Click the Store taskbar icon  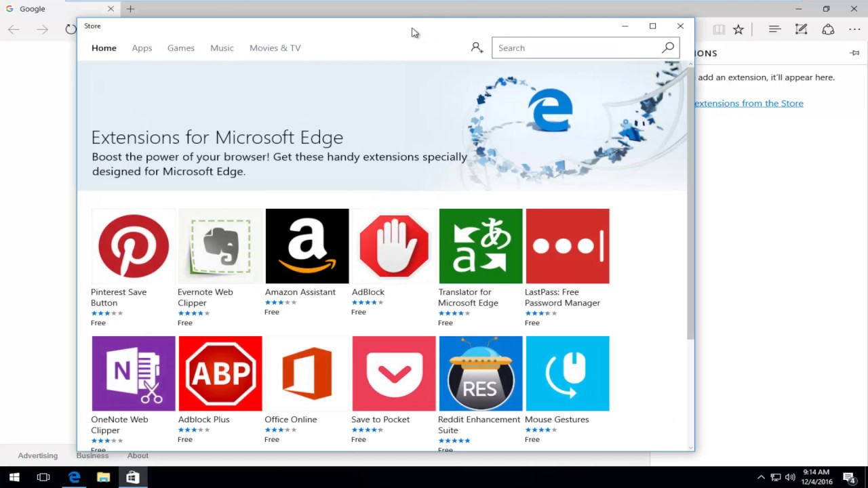click(x=133, y=477)
